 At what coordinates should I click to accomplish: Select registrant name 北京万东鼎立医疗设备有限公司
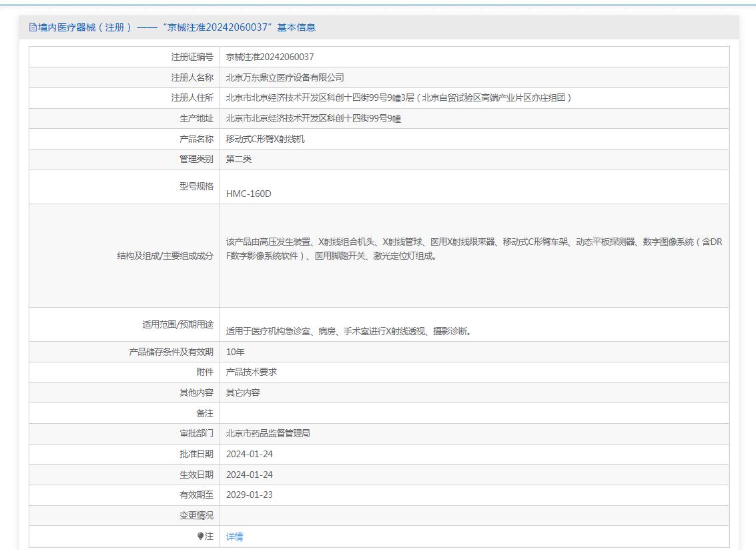coord(285,77)
